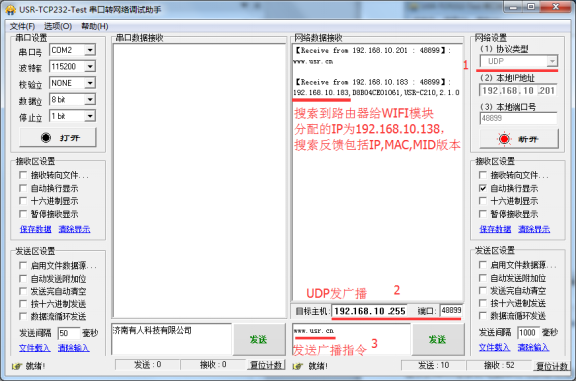Toggle pause receive display in network settings
577x382 pixels.
482,214
